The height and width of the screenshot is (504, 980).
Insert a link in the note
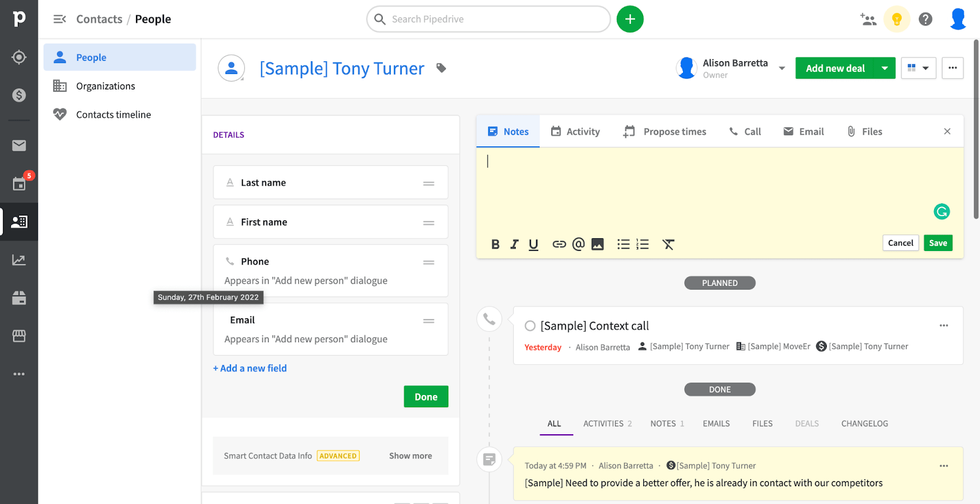point(559,244)
